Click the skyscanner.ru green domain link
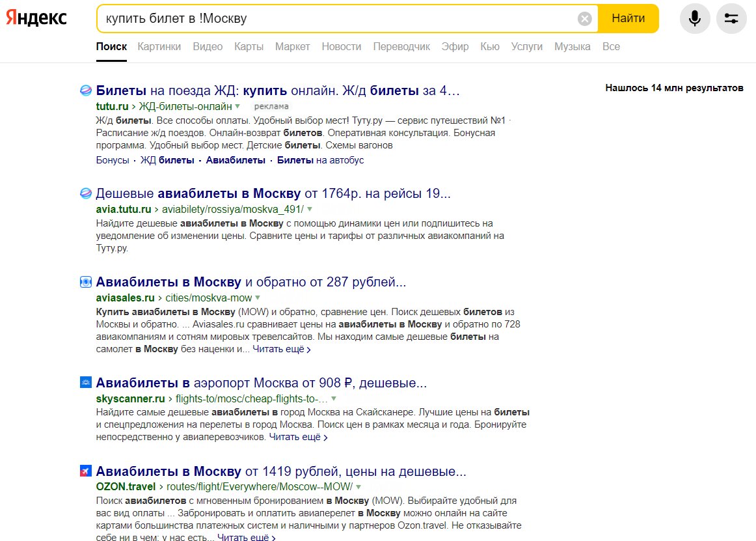Image resolution: width=756 pixels, height=541 pixels. [130, 398]
